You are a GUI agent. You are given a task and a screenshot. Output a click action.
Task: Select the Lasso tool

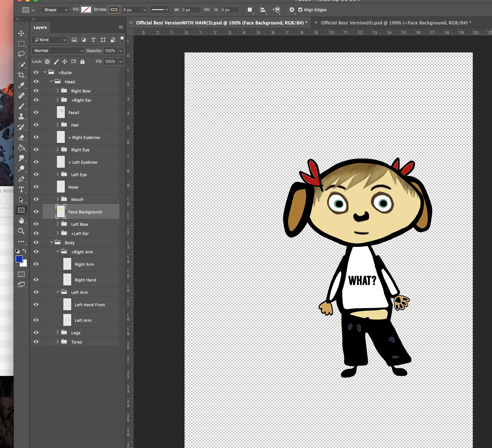[21, 54]
